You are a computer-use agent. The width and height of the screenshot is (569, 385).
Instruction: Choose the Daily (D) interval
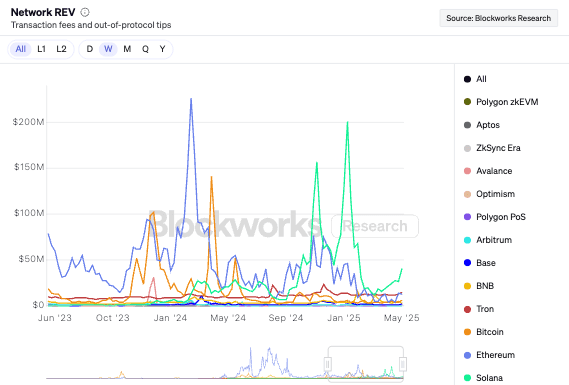coord(90,49)
